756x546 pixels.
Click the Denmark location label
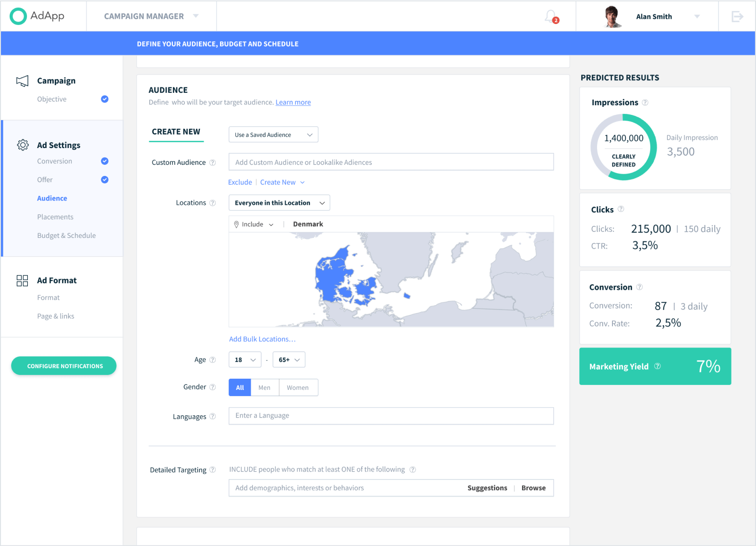308,224
